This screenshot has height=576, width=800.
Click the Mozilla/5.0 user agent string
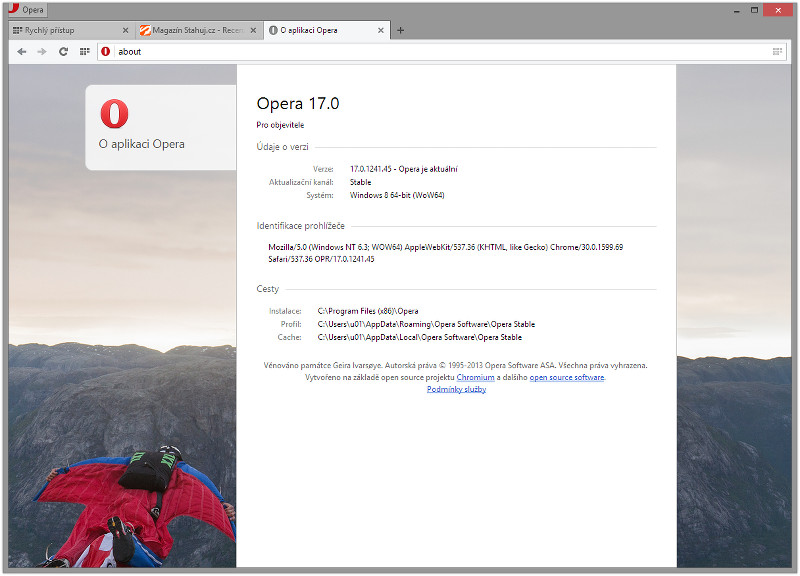tap(445, 253)
